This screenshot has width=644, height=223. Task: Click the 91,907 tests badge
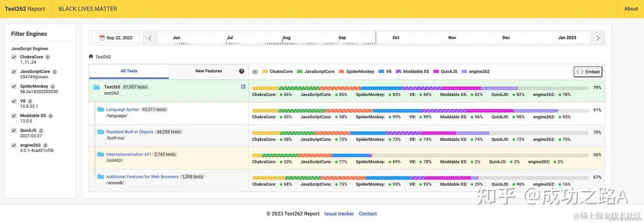tap(135, 87)
